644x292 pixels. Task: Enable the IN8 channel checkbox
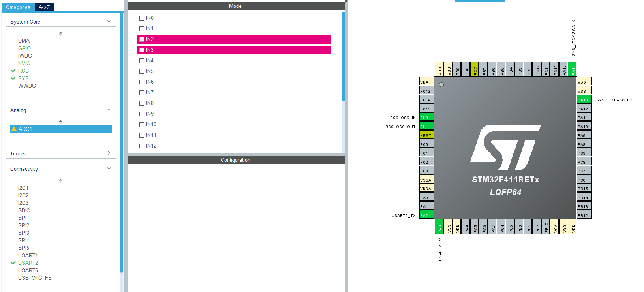[x=142, y=103]
